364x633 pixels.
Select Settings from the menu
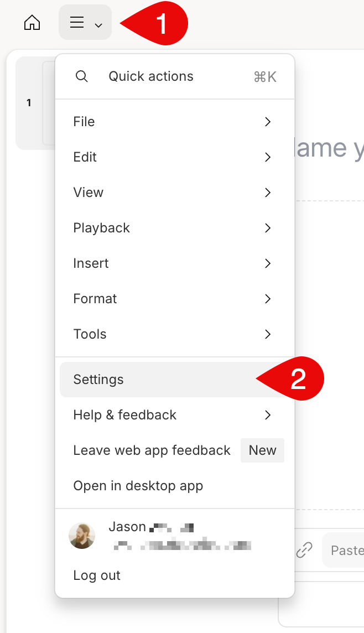[x=175, y=380]
